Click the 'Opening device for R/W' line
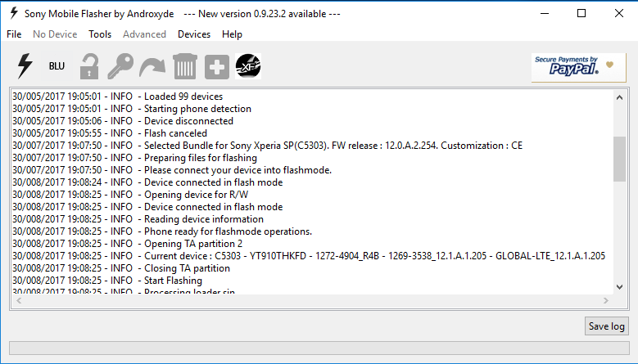 coord(130,195)
